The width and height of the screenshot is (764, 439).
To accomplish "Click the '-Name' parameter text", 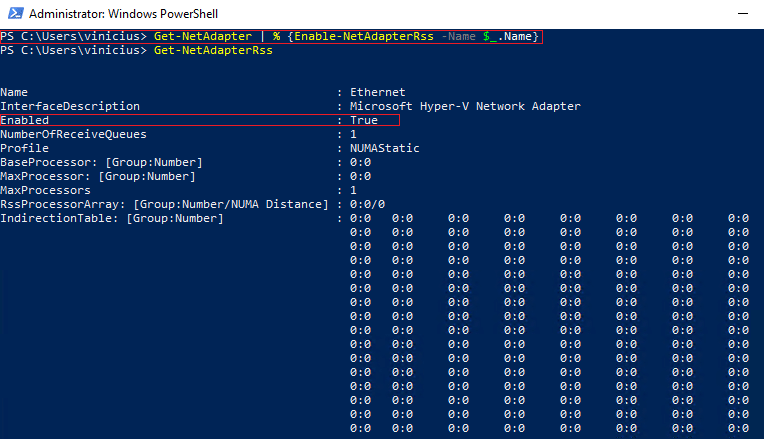I will [458, 36].
